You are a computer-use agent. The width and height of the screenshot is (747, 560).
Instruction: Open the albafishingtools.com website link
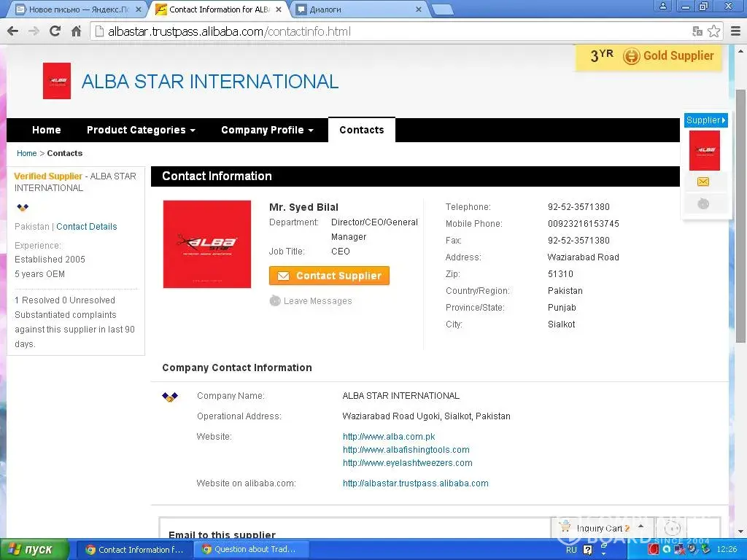point(406,450)
